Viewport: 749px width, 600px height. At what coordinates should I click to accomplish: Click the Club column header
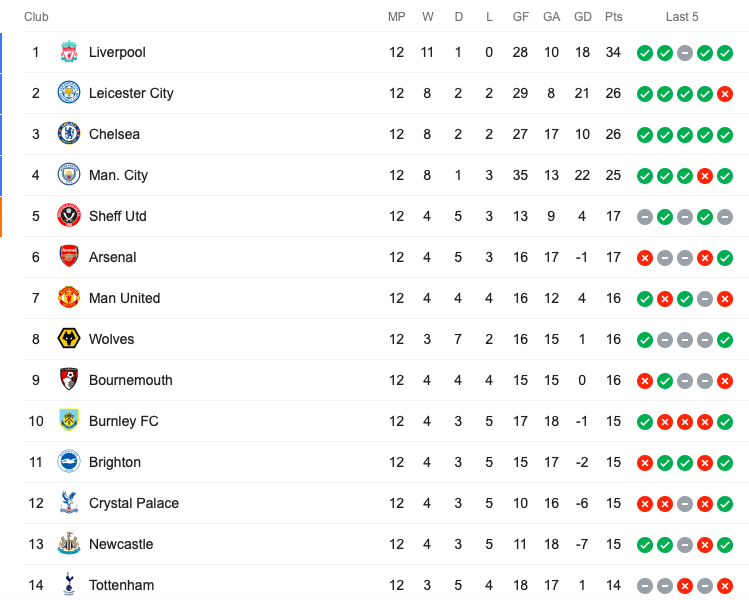coord(36,17)
